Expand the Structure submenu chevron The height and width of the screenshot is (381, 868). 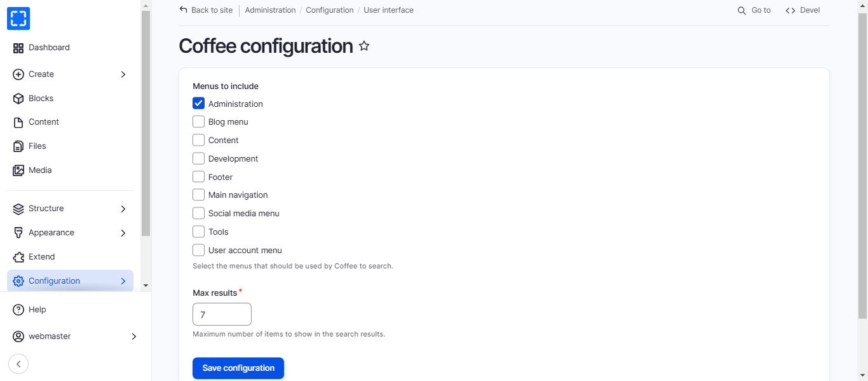pos(123,209)
